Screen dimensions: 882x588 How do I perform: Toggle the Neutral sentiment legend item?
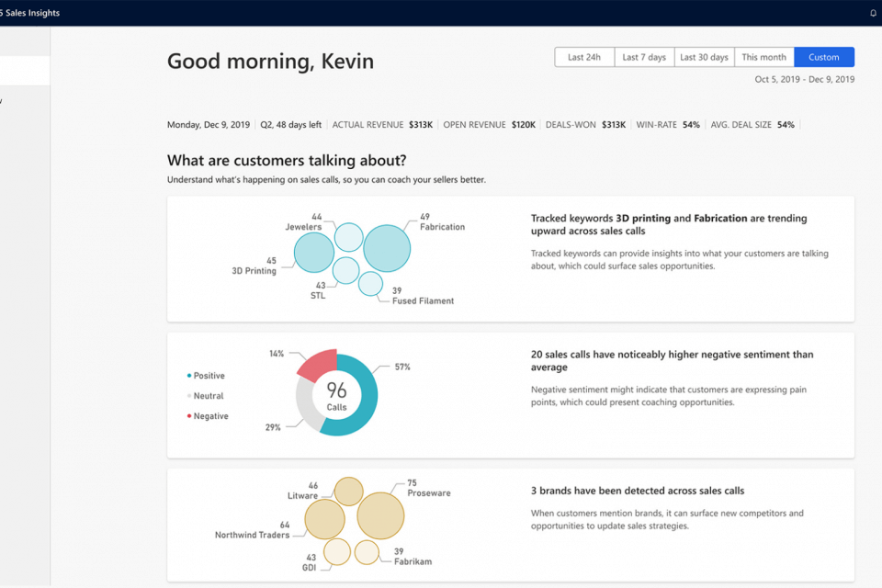(x=207, y=396)
